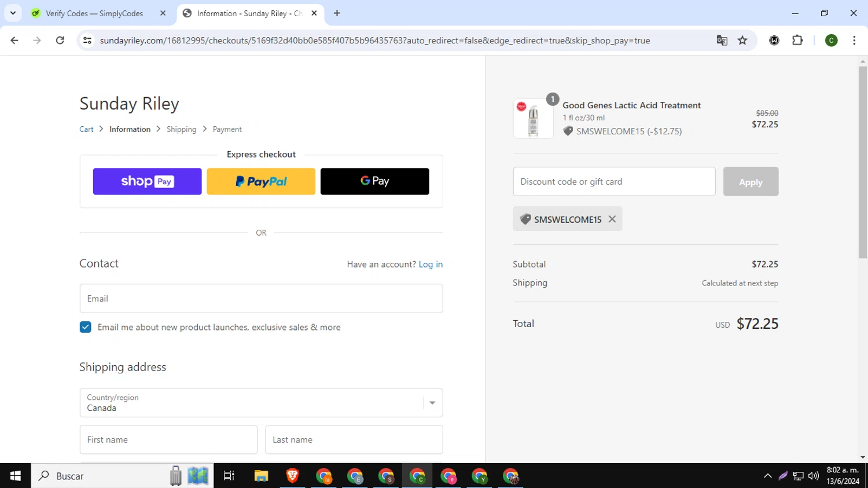
Task: Open Task View on taskbar
Action: (x=229, y=476)
